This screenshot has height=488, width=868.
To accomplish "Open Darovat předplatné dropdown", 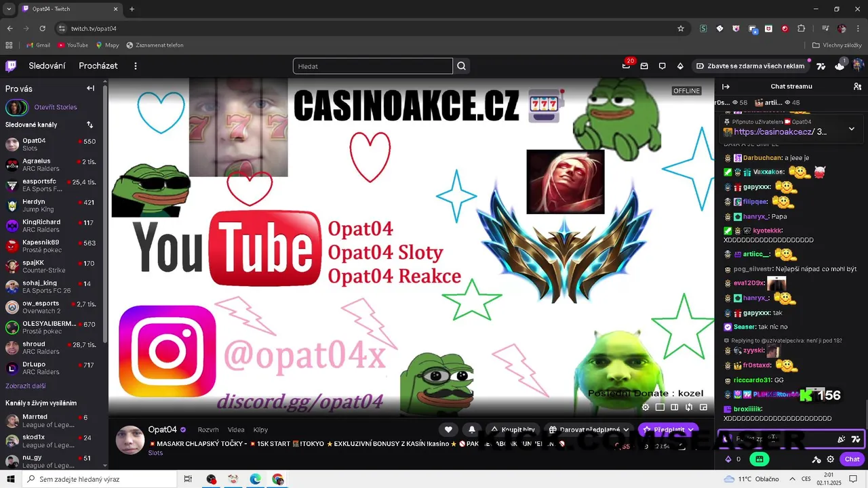I will click(589, 430).
